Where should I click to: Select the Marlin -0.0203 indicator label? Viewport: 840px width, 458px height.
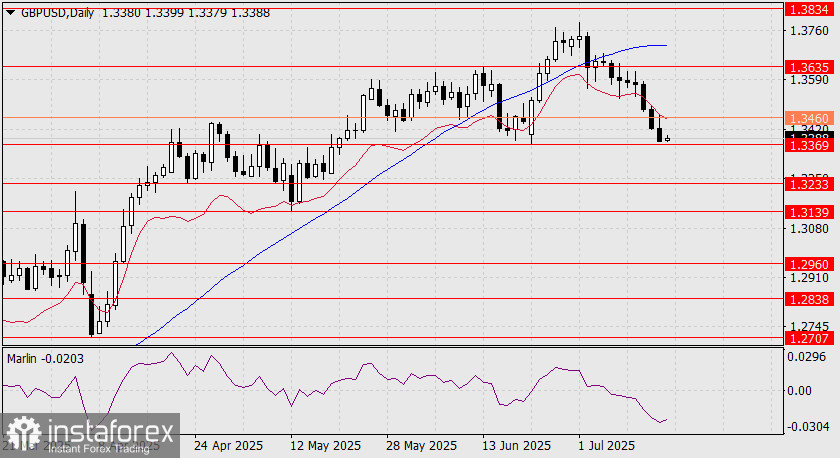pyautogui.click(x=46, y=359)
